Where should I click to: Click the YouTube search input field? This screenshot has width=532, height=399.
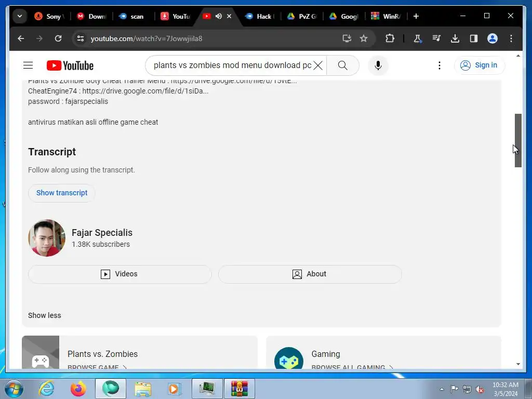(x=232, y=65)
